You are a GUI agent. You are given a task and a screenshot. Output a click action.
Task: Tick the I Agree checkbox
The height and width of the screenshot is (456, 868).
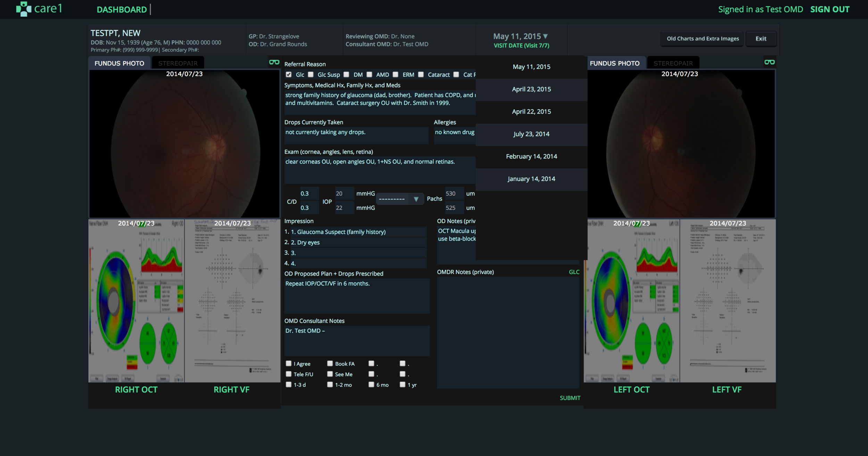point(289,363)
